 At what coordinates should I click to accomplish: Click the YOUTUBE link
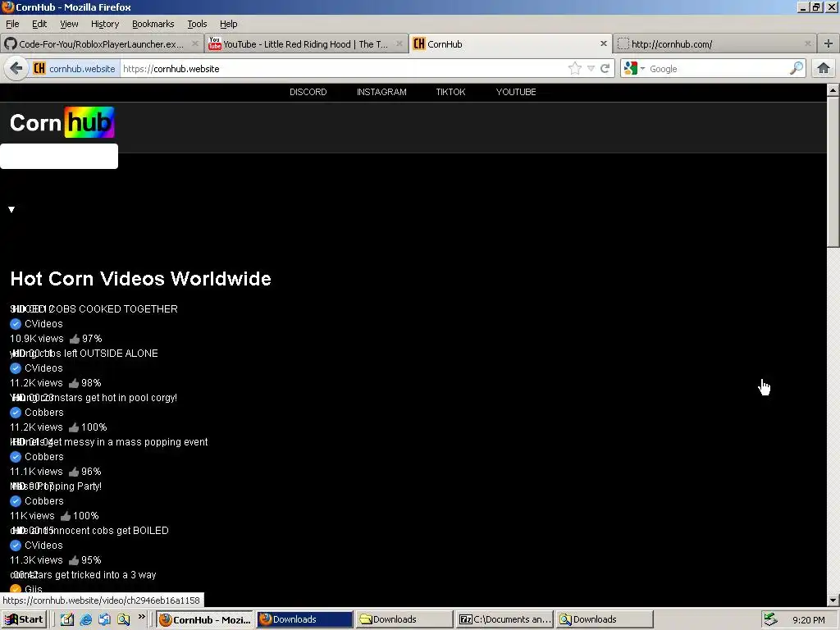point(516,92)
